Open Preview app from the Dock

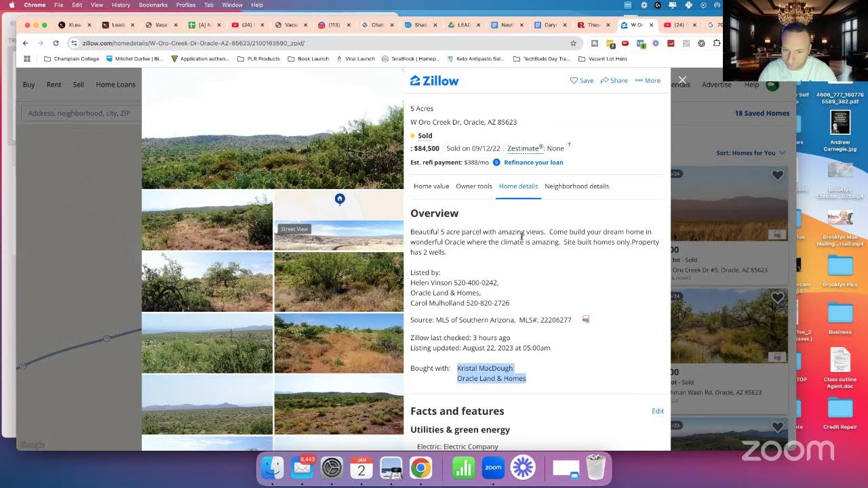391,468
